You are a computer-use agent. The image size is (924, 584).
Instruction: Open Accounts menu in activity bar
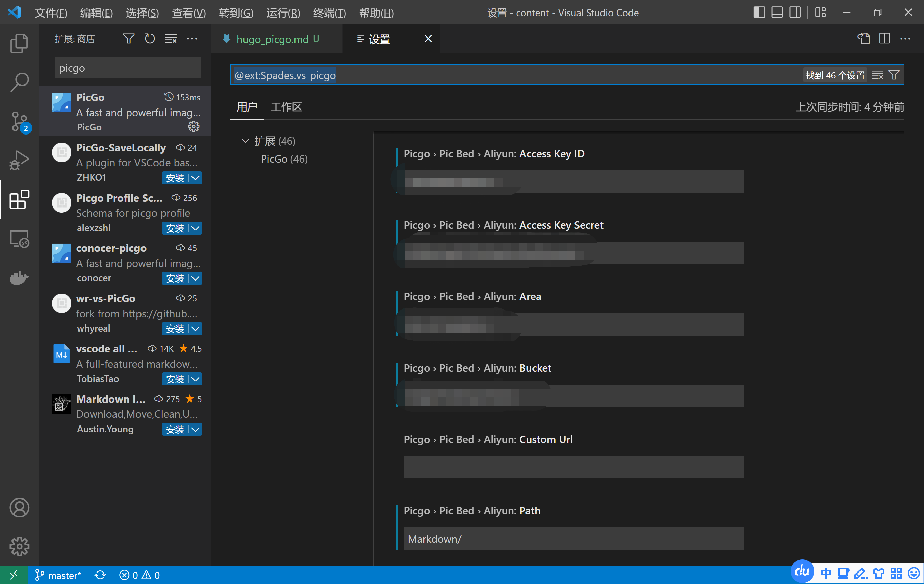click(19, 508)
